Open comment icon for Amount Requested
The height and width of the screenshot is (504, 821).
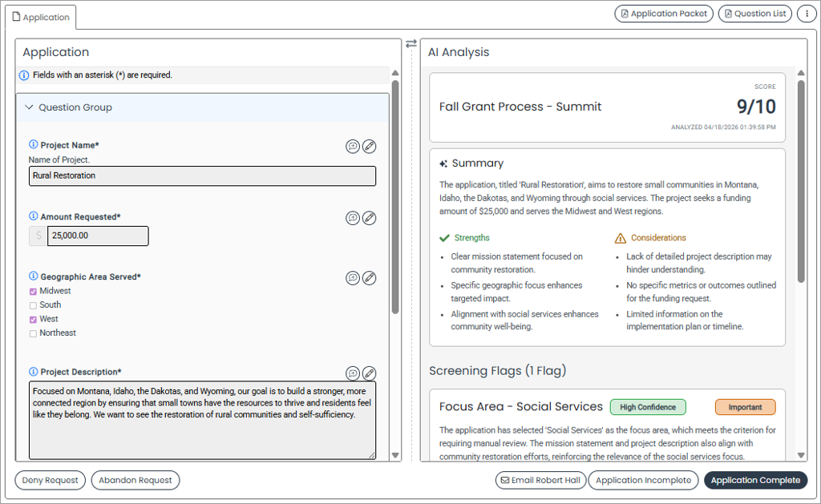[353, 218]
